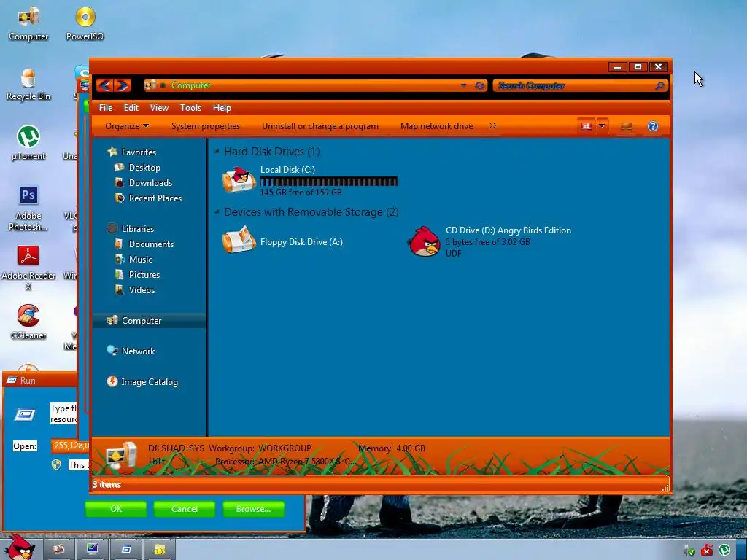Open the View menu
This screenshot has width=747, height=560.
(x=159, y=108)
